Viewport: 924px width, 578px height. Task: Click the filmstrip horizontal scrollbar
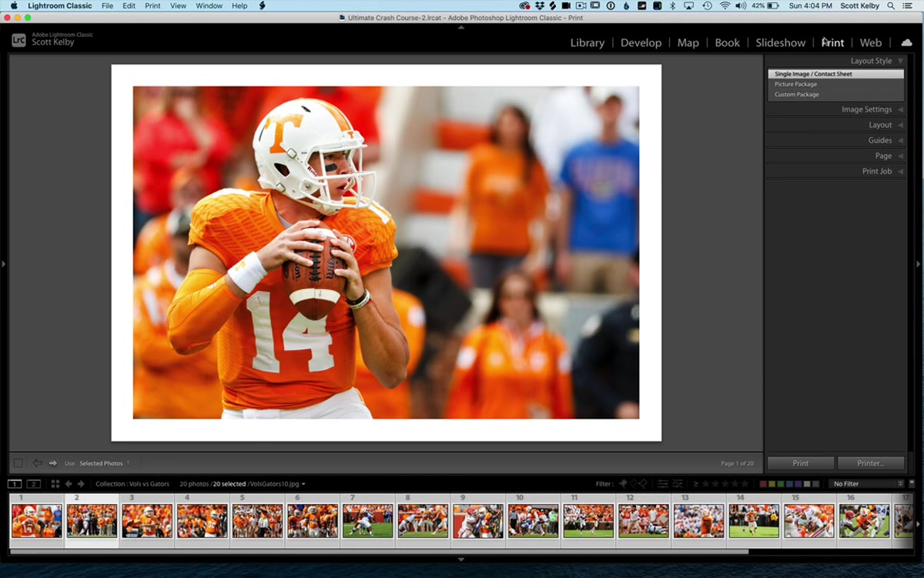[379, 552]
